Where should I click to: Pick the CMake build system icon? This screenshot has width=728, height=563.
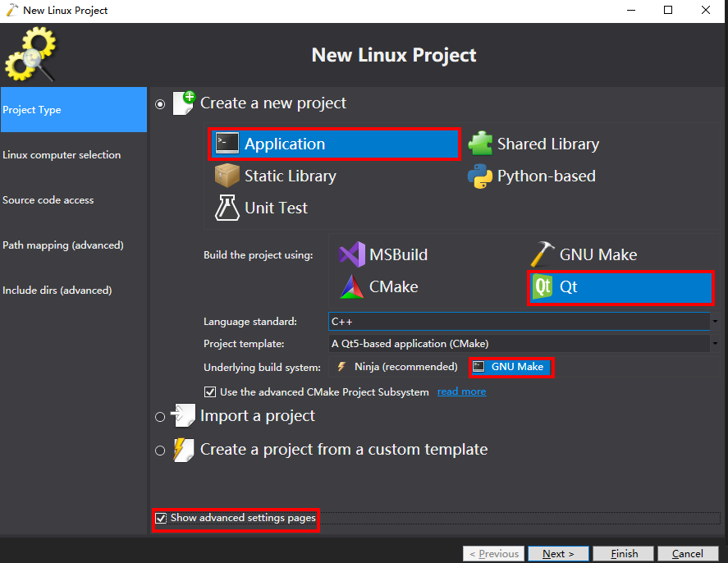pyautogui.click(x=352, y=286)
